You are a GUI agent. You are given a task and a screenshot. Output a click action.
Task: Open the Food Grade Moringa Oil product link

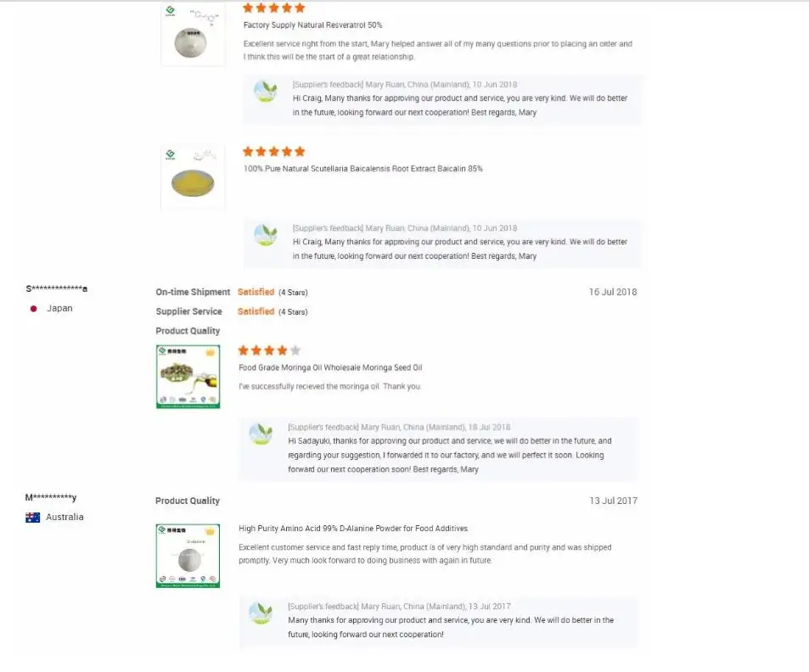330,367
